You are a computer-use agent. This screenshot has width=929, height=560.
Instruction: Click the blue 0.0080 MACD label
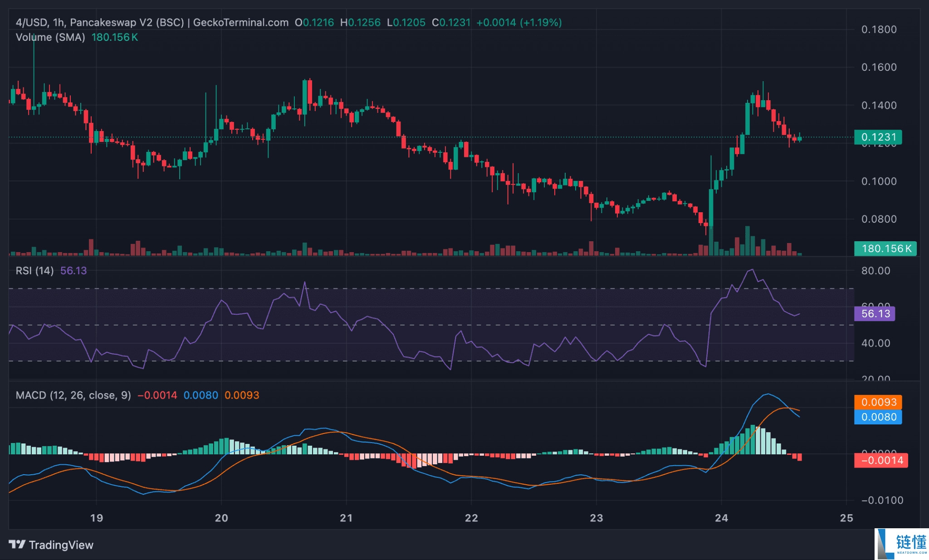click(878, 417)
